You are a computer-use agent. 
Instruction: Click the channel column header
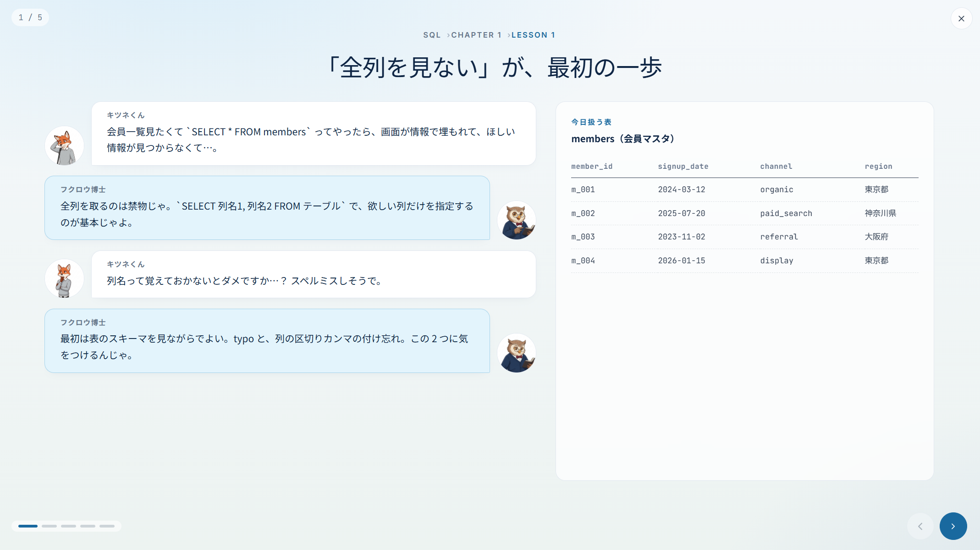click(x=776, y=167)
